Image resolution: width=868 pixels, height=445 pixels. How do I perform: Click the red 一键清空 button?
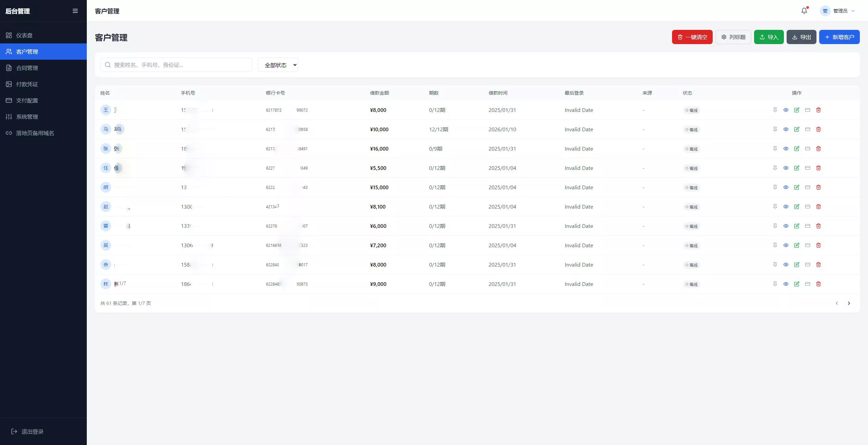point(692,37)
